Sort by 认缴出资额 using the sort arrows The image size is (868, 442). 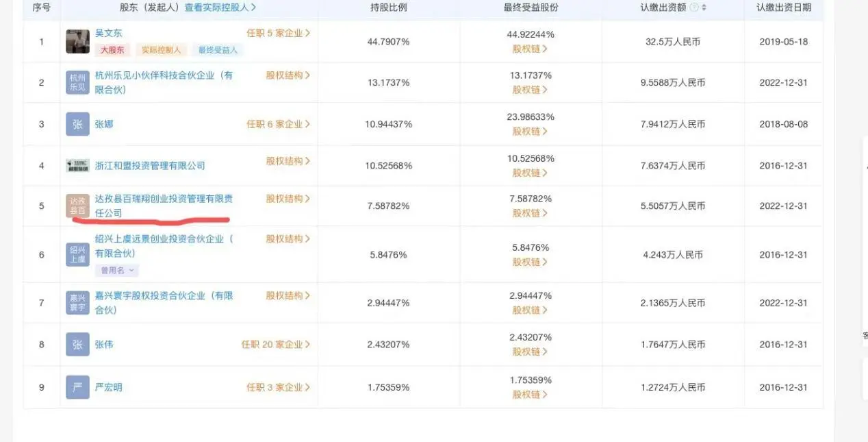[x=704, y=8]
